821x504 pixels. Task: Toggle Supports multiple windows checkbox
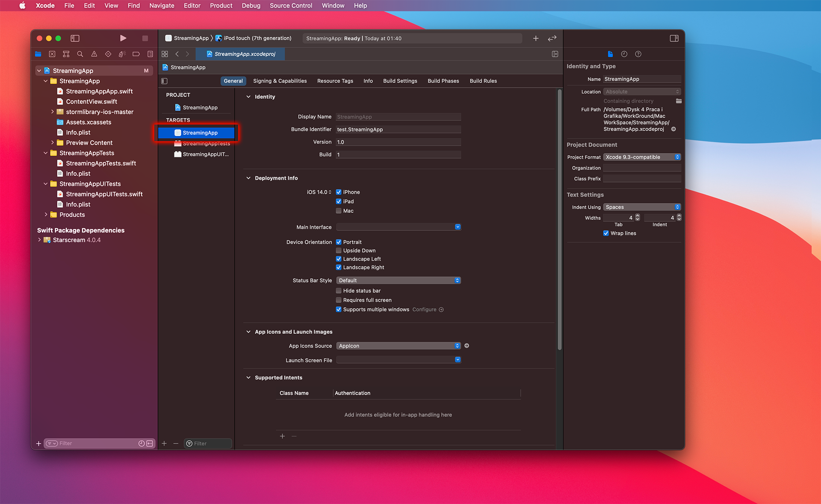point(339,309)
